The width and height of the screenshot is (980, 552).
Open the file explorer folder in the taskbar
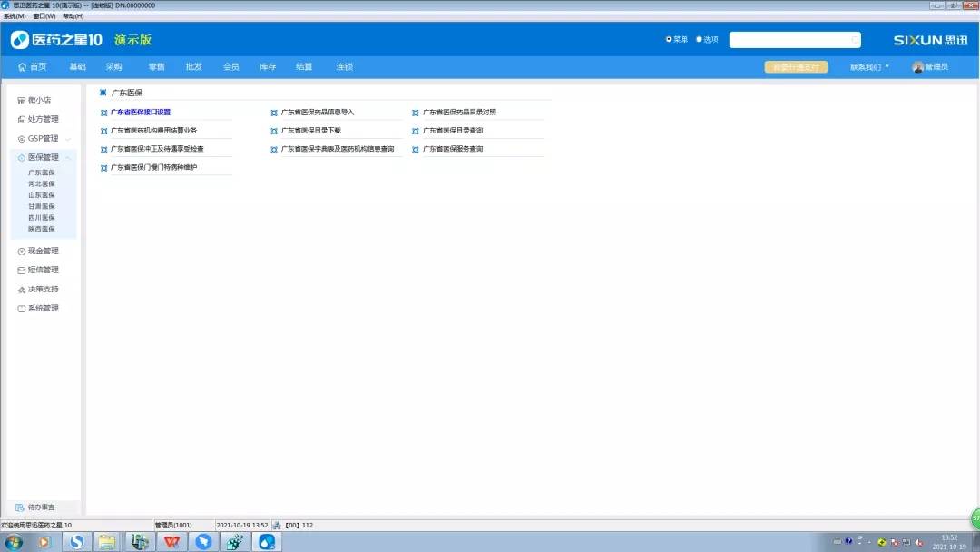pyautogui.click(x=107, y=542)
